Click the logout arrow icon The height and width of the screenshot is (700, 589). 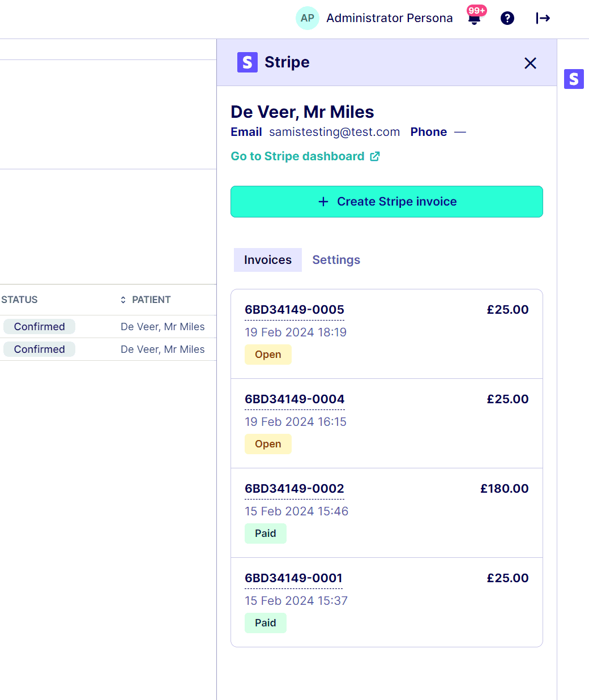pos(543,18)
